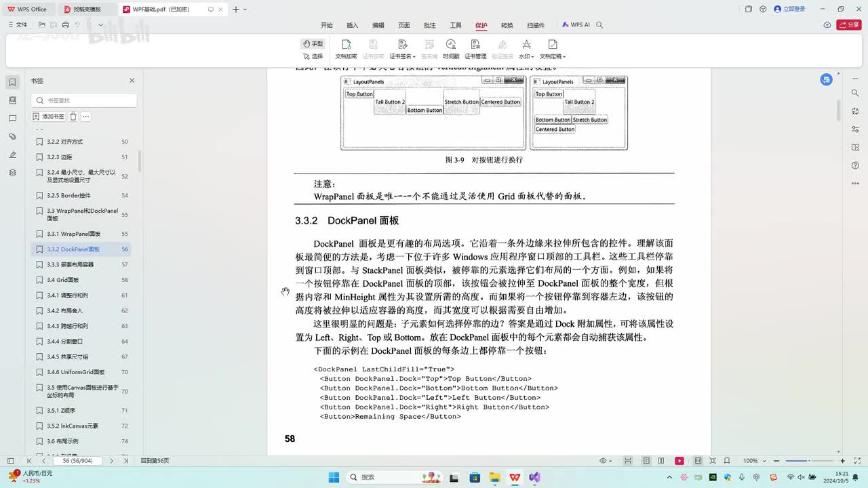868x488 pixels.
Task: Switch to the select tool (选择)
Action: (x=313, y=56)
